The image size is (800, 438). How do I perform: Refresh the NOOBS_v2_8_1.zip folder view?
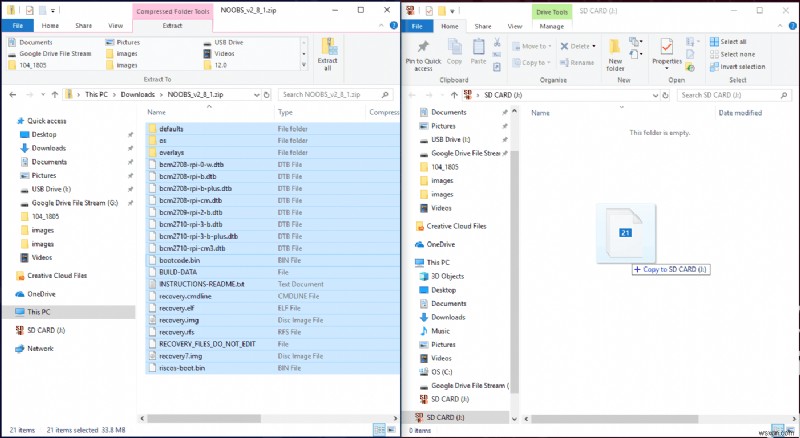[266, 94]
